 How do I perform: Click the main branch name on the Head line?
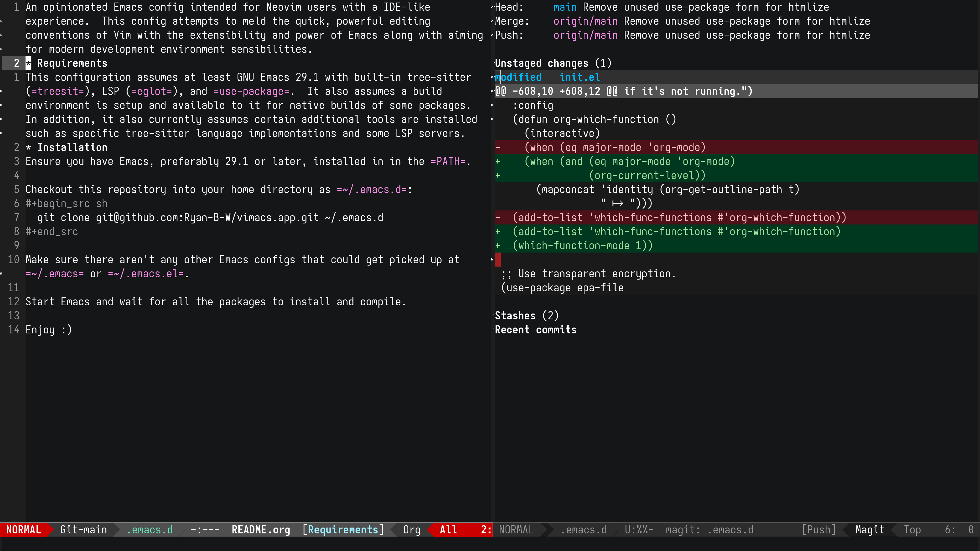pos(565,7)
